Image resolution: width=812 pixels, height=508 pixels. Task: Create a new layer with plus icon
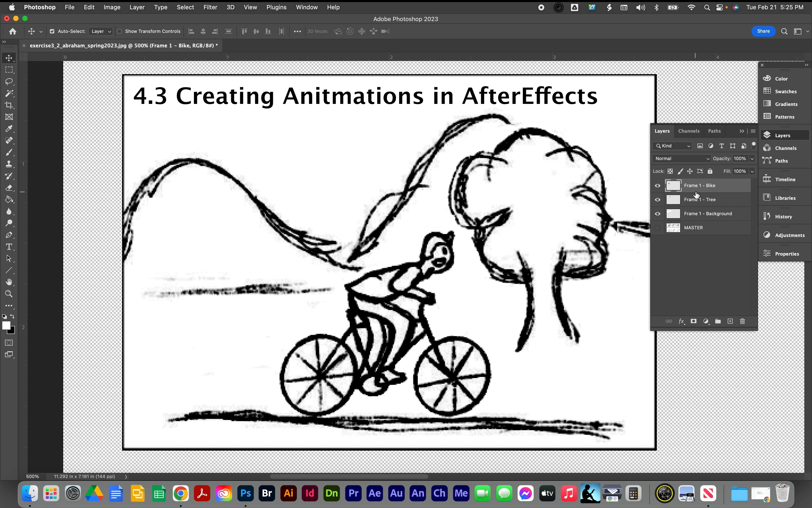(x=730, y=321)
